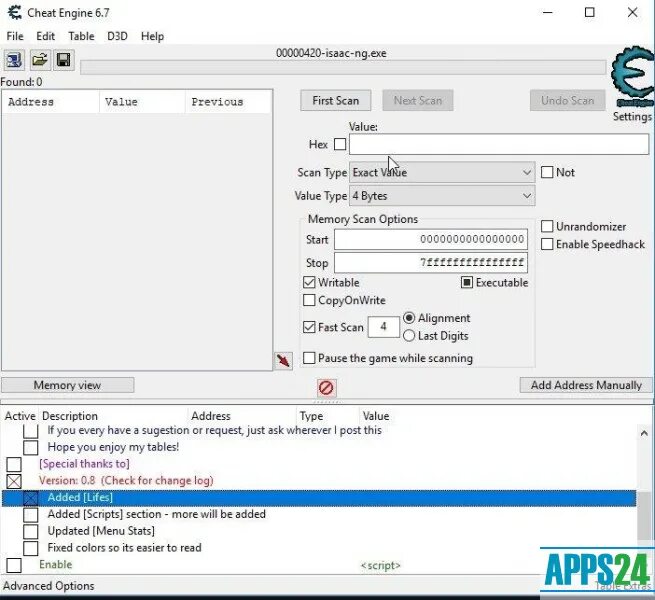Open the D3D menu

click(117, 36)
